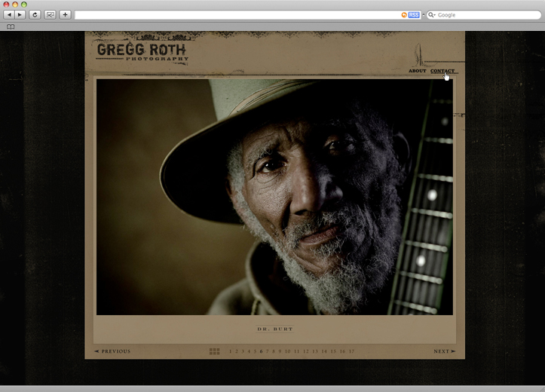Jump to photo number 12

pos(306,351)
